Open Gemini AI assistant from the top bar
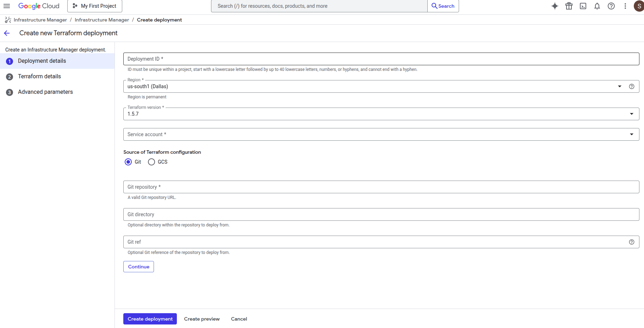The width and height of the screenshot is (644, 328). point(555,6)
